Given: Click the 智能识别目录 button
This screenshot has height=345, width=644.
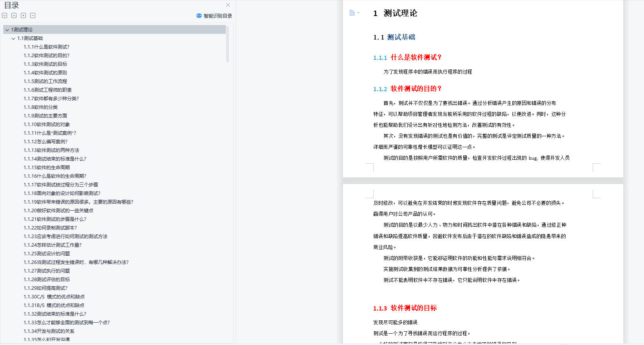Looking at the screenshot, I should point(214,16).
